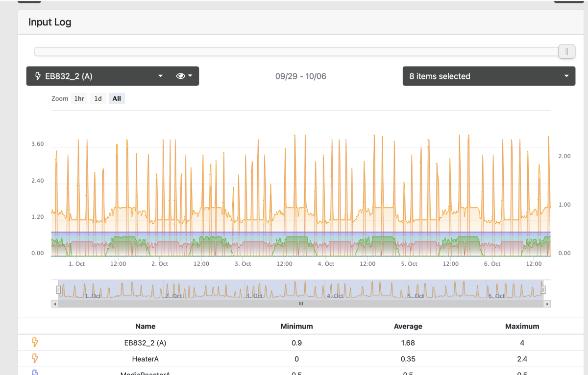This screenshot has width=588, height=375.
Task: Set zoom to 1hr
Action: 79,99
